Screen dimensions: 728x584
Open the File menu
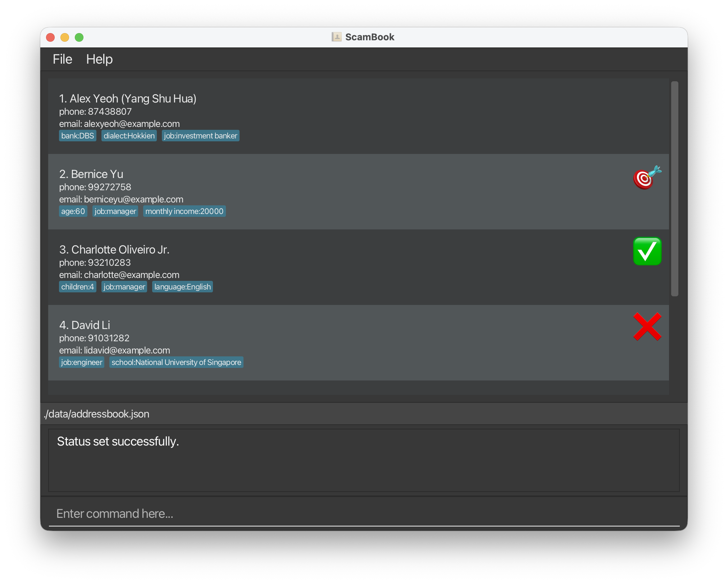(62, 59)
